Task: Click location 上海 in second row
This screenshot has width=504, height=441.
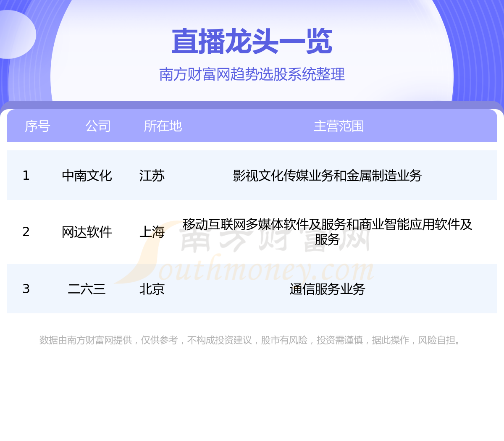Action: point(152,232)
